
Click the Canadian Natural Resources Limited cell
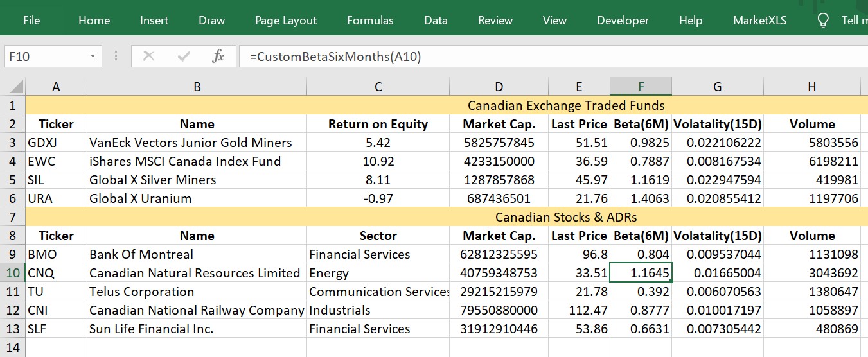(x=197, y=273)
